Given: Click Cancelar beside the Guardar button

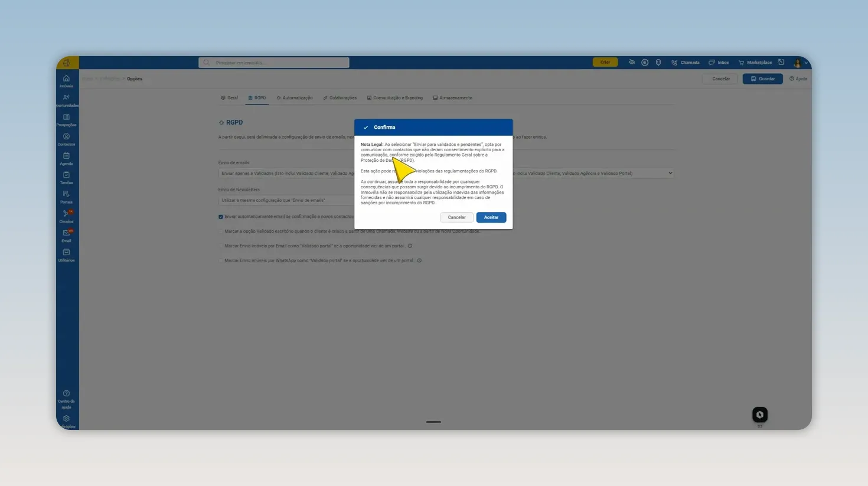Looking at the screenshot, I should coord(721,79).
